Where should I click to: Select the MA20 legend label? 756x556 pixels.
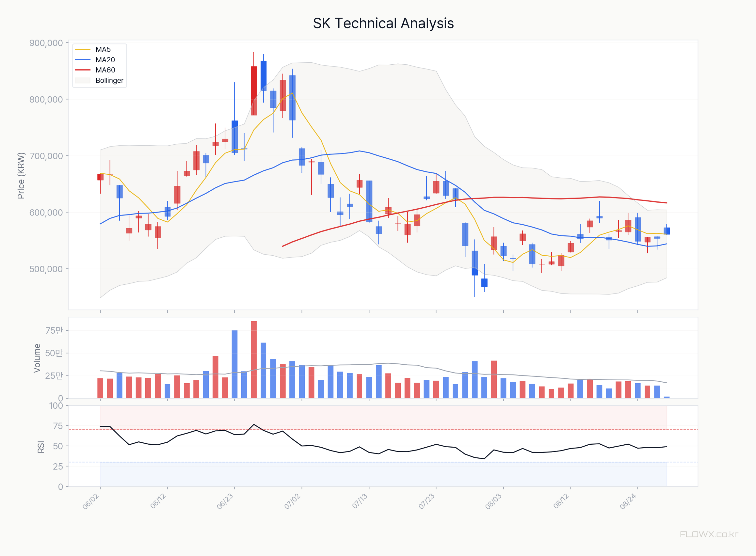coord(105,60)
